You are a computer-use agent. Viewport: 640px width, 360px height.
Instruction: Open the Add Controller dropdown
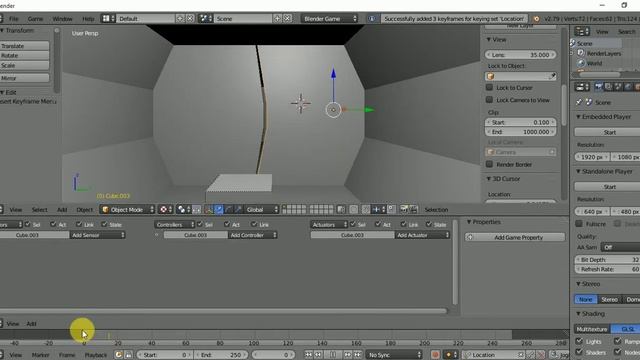253,235
